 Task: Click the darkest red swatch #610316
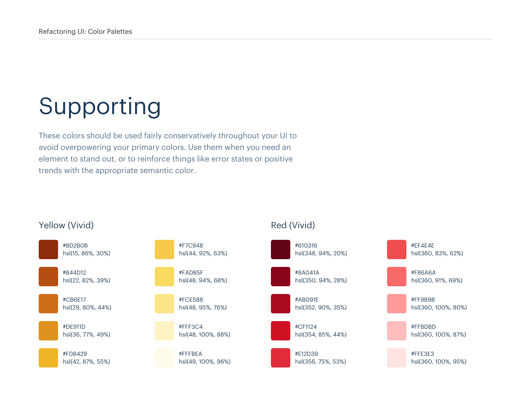tap(280, 249)
